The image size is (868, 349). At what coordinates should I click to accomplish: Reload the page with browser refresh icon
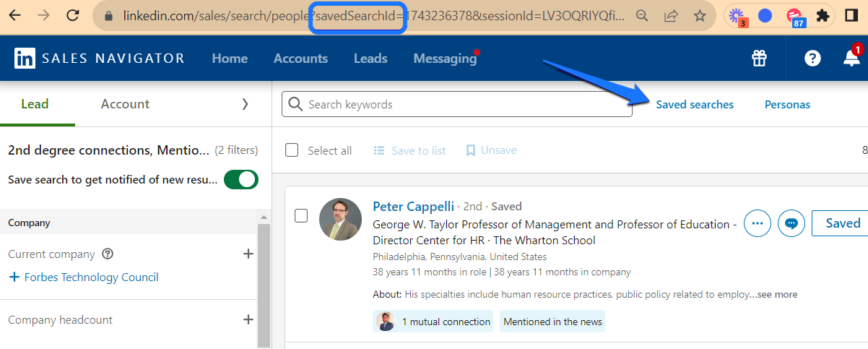(72, 15)
